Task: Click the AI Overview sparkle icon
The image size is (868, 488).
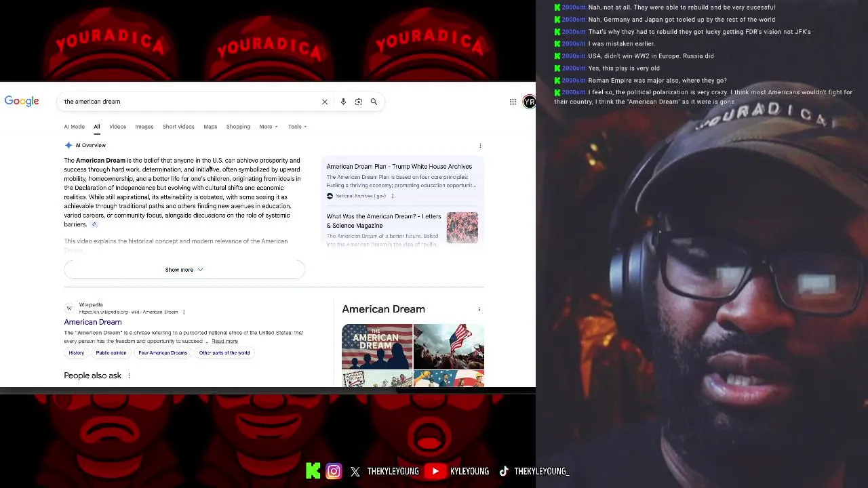Action: tap(68, 145)
